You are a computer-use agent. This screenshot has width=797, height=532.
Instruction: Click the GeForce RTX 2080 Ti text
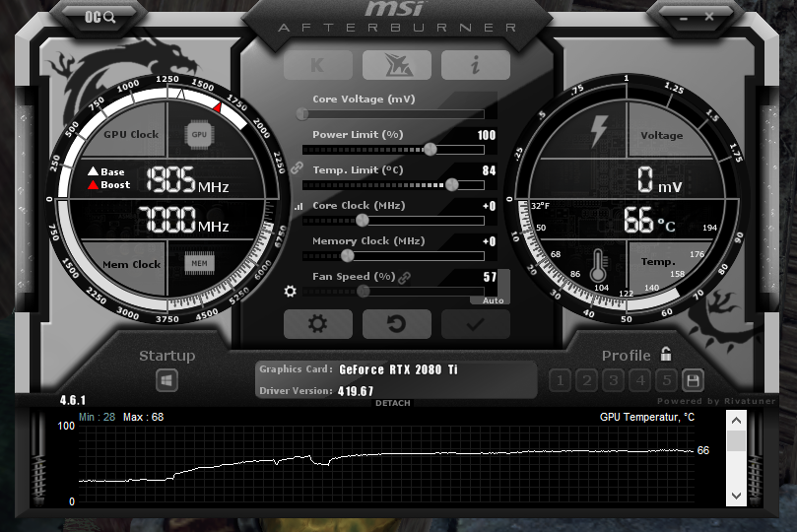click(x=398, y=369)
